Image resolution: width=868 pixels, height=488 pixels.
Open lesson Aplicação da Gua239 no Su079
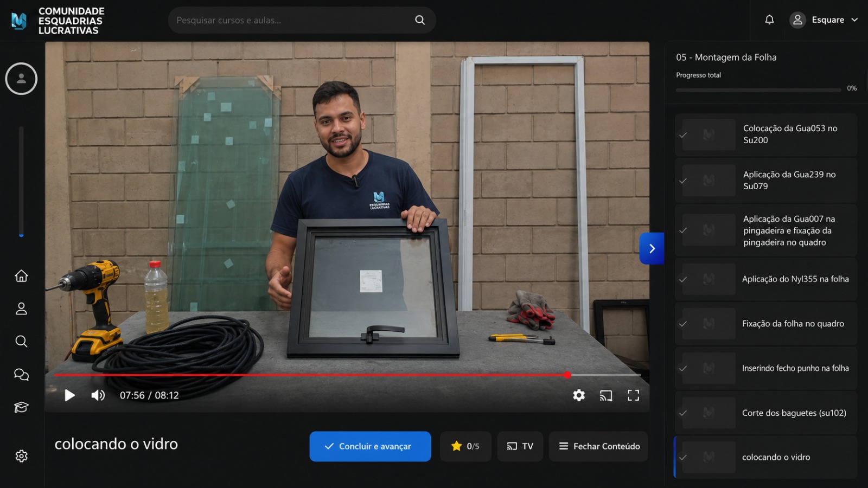766,181
